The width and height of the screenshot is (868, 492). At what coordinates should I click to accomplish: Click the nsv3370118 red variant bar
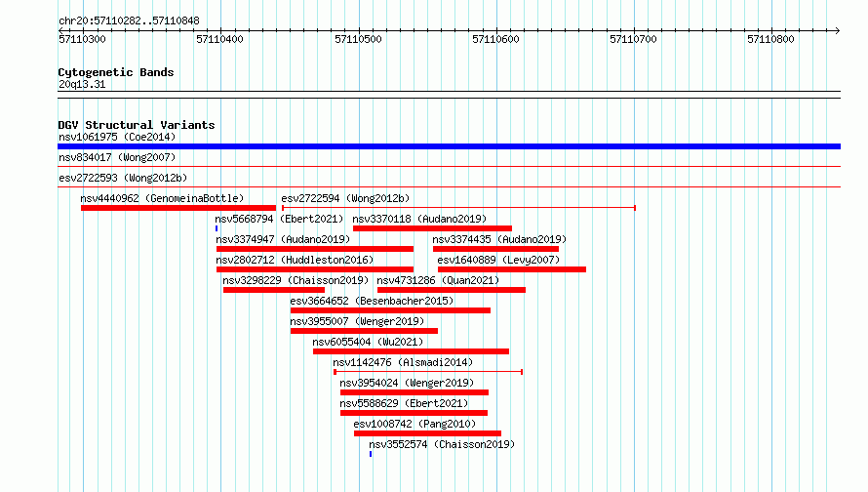tap(432, 228)
